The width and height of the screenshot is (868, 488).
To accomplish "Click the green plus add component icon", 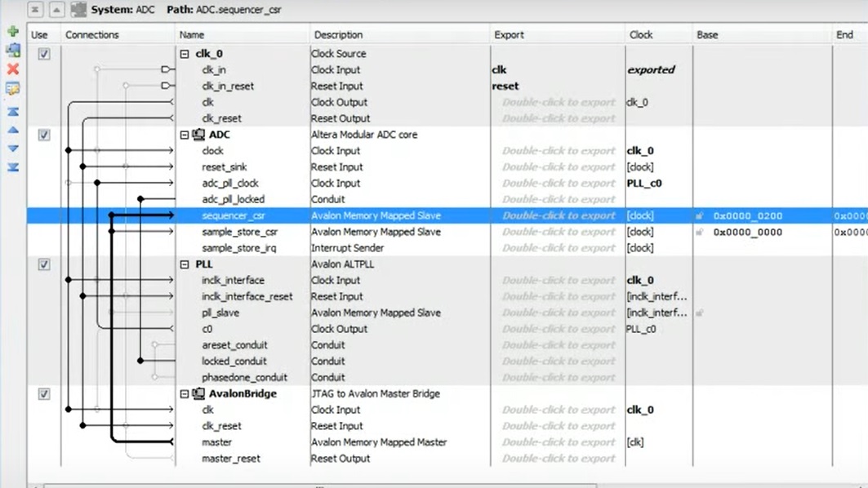I will [12, 32].
